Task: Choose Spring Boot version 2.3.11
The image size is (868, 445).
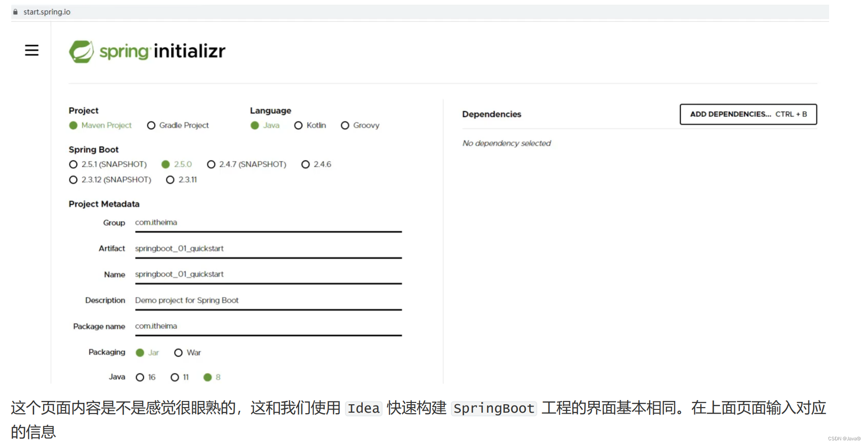Action: pyautogui.click(x=170, y=179)
